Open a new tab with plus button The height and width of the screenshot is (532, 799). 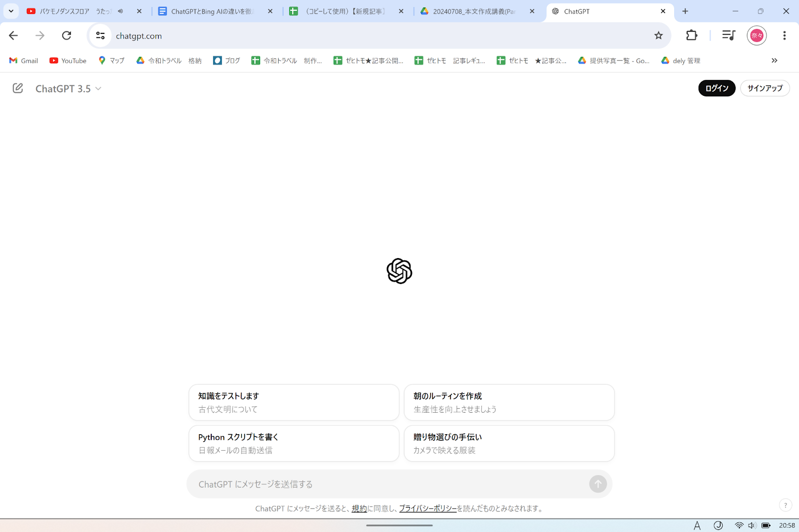point(685,11)
